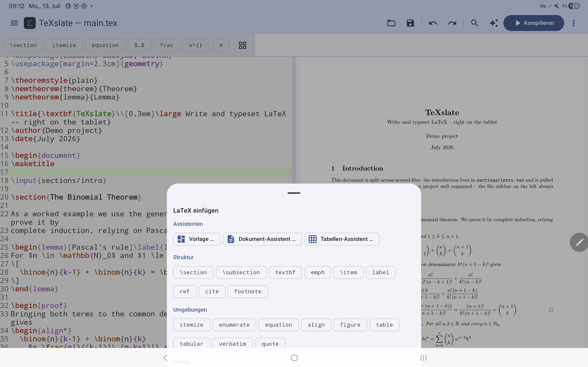The image size is (588, 367).
Task: Insert a label command
Action: coord(381,272)
